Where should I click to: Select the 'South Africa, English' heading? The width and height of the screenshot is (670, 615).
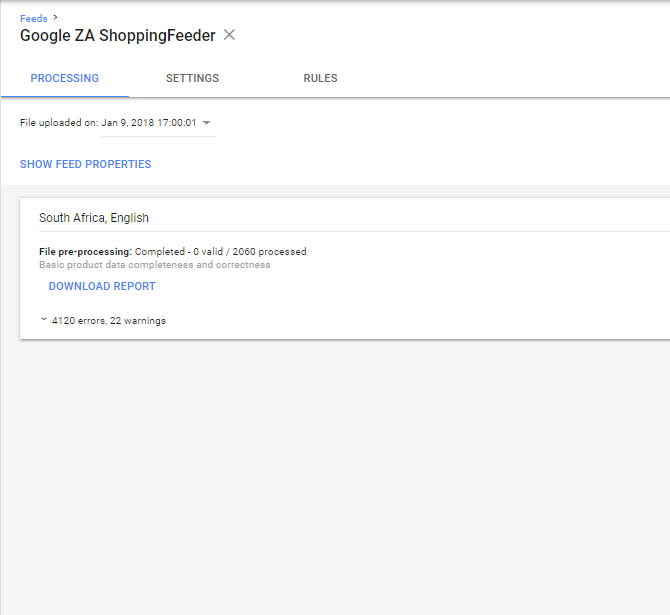[x=94, y=218]
